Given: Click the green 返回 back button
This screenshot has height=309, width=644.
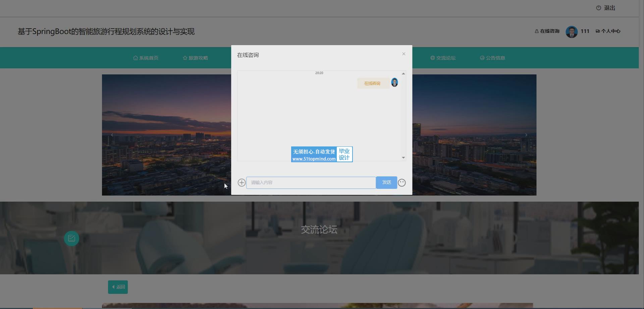Looking at the screenshot, I should click(118, 287).
